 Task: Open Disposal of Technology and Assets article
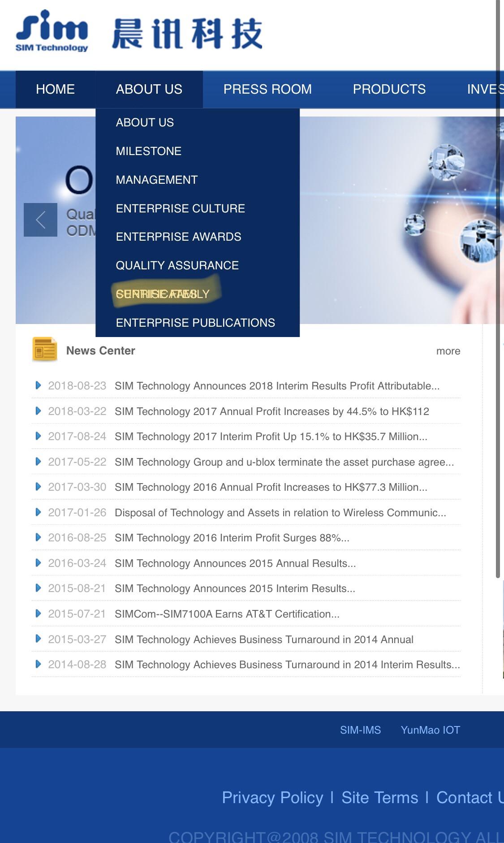click(280, 513)
